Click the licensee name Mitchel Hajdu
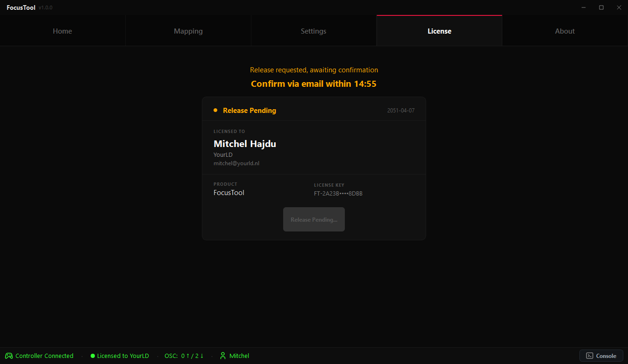 click(x=245, y=144)
